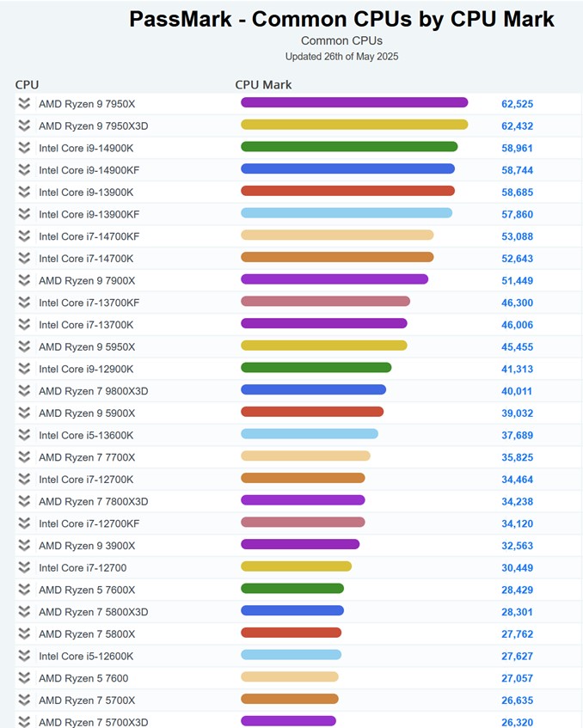The width and height of the screenshot is (583, 728).
Task: Expand the Intel Core i7-12700K row chevron
Action: pyautogui.click(x=24, y=479)
